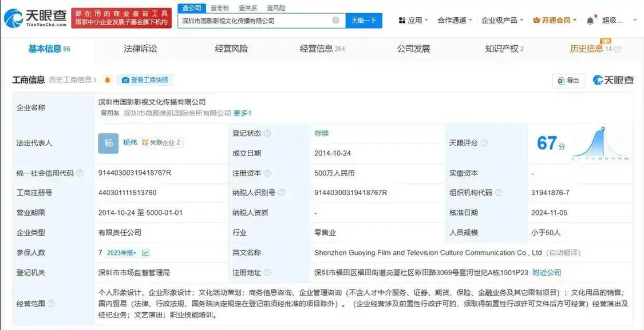Open the TianYanCha logo homepage
Image resolution: width=644 pixels, height=330 pixels.
tap(35, 18)
